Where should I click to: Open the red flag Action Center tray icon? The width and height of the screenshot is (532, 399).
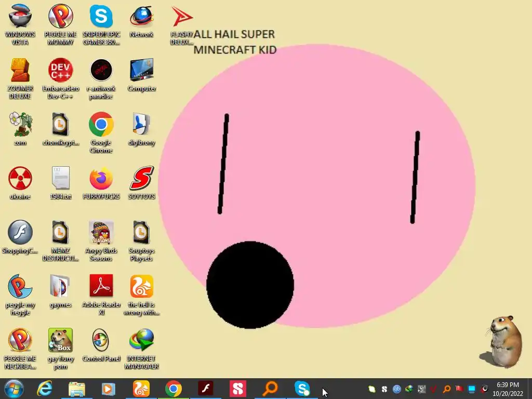(459, 389)
